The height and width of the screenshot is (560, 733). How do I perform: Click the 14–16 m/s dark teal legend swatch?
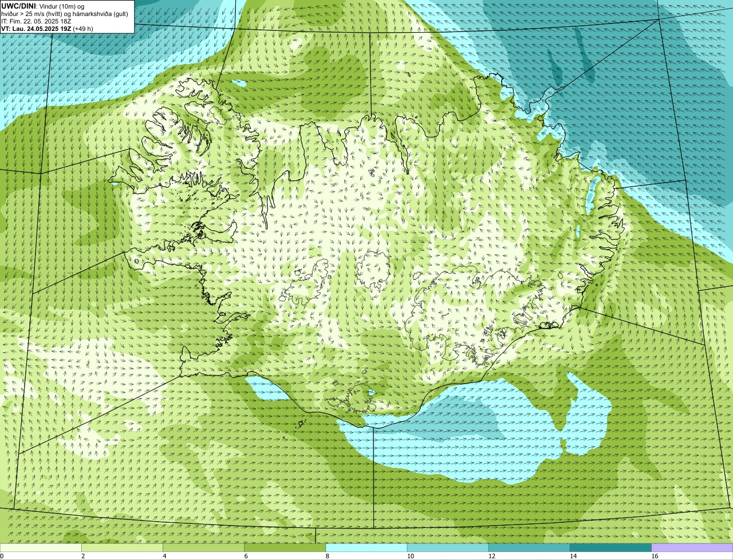point(611,547)
